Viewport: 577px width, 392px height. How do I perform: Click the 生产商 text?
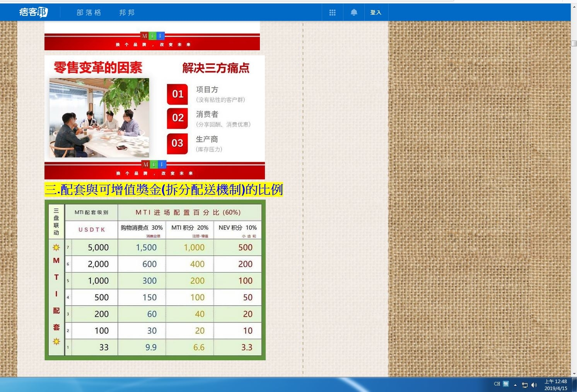pyautogui.click(x=207, y=139)
